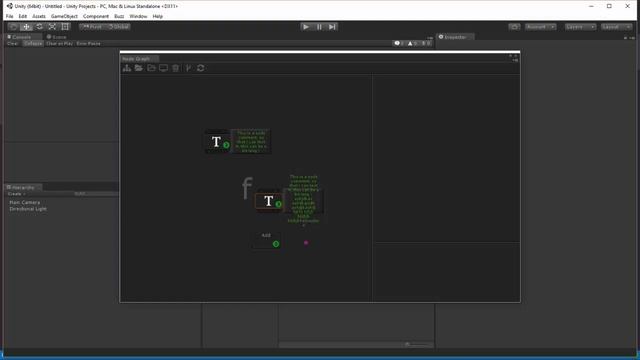Select the orange-outlined T text node
The image size is (640, 360).
269,201
